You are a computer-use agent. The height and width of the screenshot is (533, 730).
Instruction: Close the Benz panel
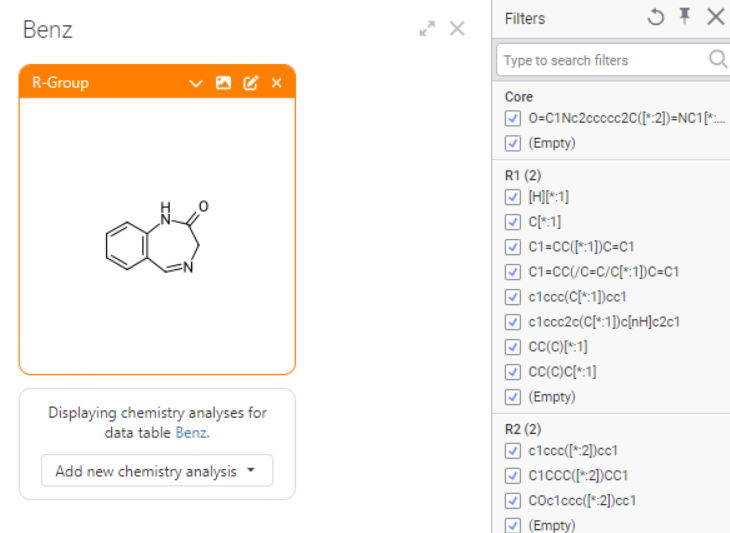coord(457,29)
